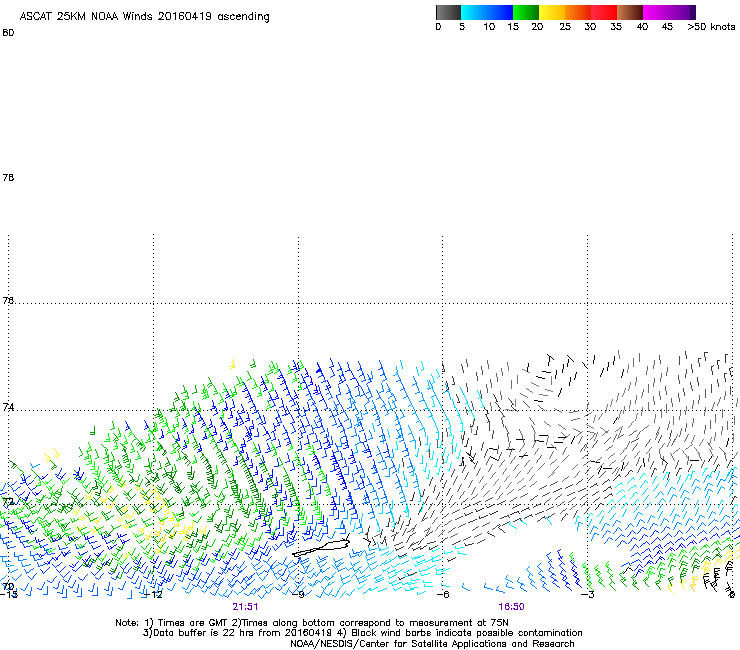Click the orange 25-30 knots legend segment
The image size is (740, 650).
tap(578, 12)
